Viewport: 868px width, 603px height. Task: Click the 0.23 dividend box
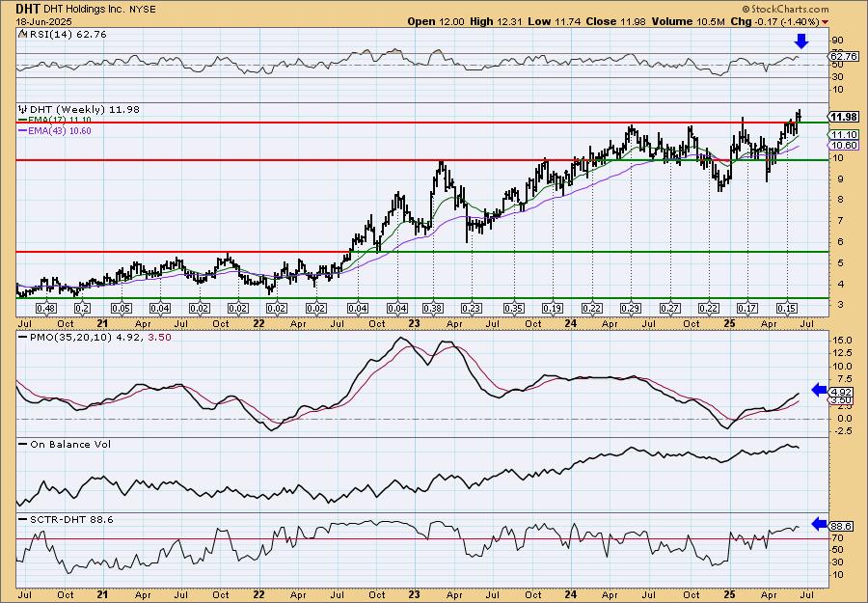tap(472, 309)
